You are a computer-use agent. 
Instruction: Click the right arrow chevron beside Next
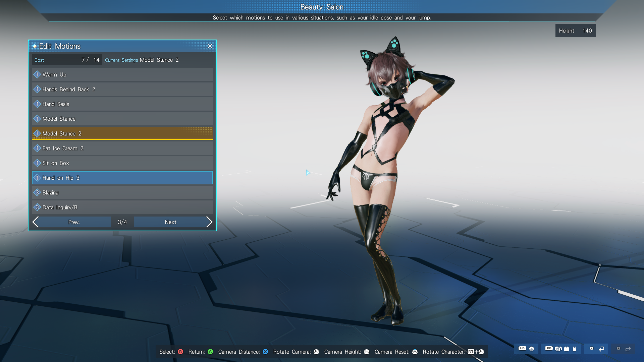pyautogui.click(x=209, y=222)
